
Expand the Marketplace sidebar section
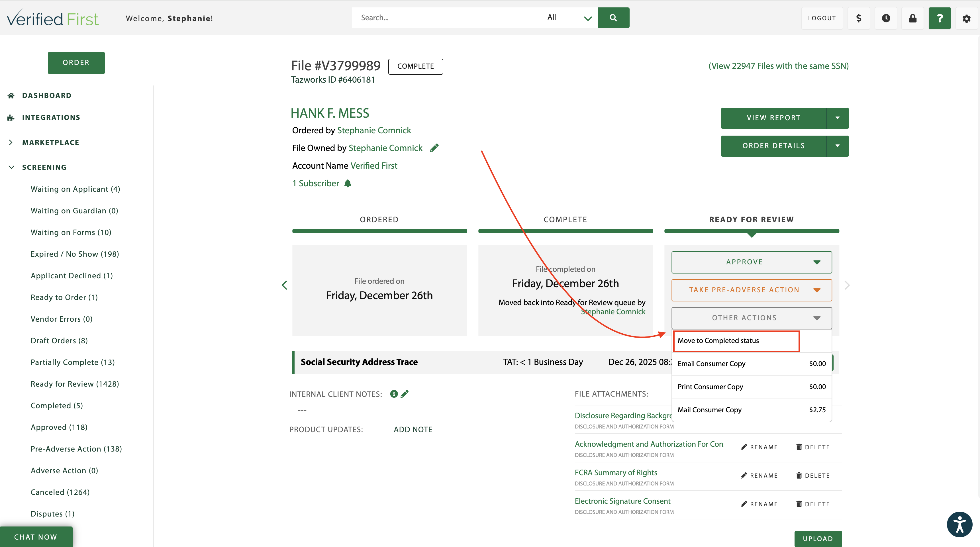[x=11, y=143]
